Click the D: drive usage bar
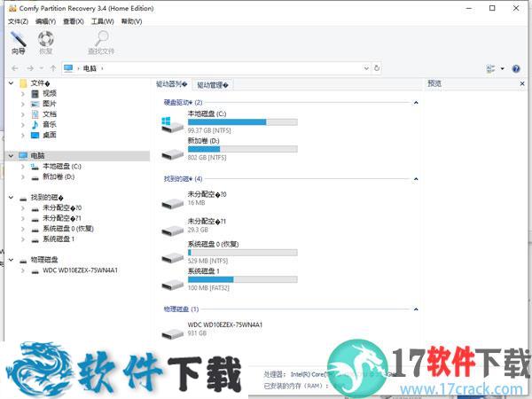 (243, 149)
